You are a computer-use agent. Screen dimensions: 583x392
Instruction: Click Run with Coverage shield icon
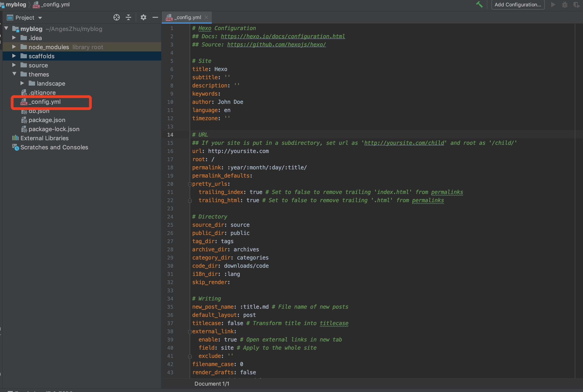(x=576, y=5)
